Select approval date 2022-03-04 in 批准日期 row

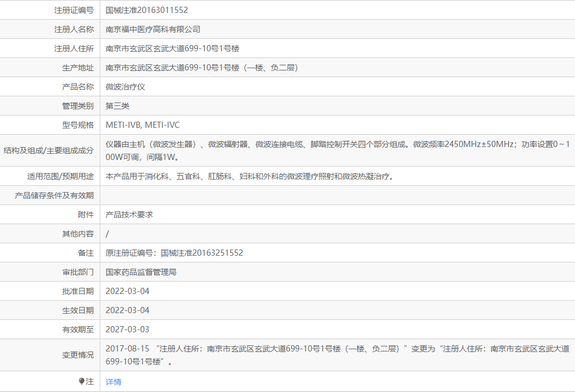coord(128,291)
